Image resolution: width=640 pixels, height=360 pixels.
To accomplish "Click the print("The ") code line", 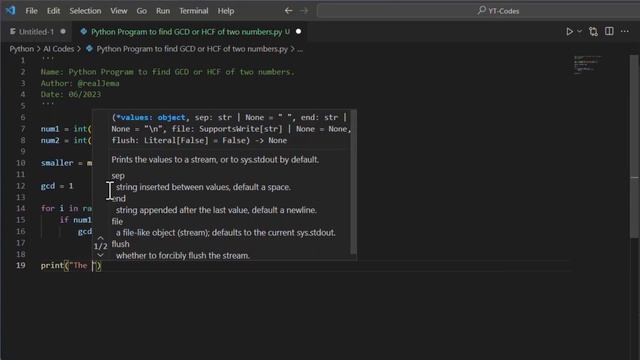I will click(x=71, y=266).
